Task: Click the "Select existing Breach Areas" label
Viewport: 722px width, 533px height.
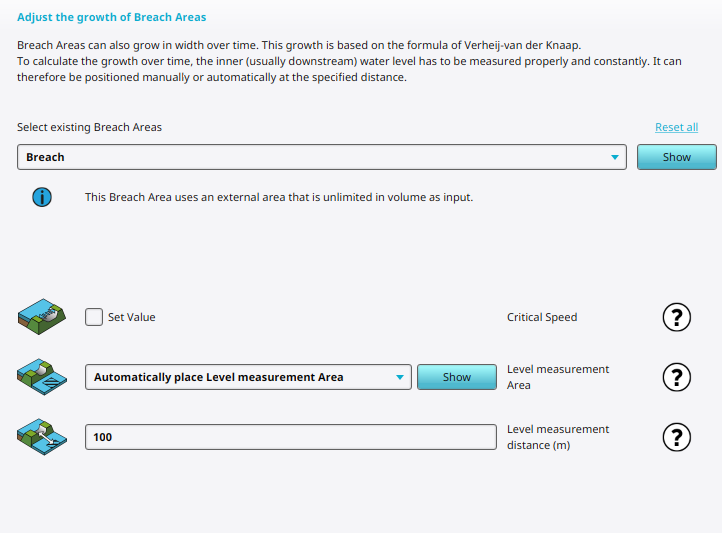Action: pyautogui.click(x=89, y=127)
